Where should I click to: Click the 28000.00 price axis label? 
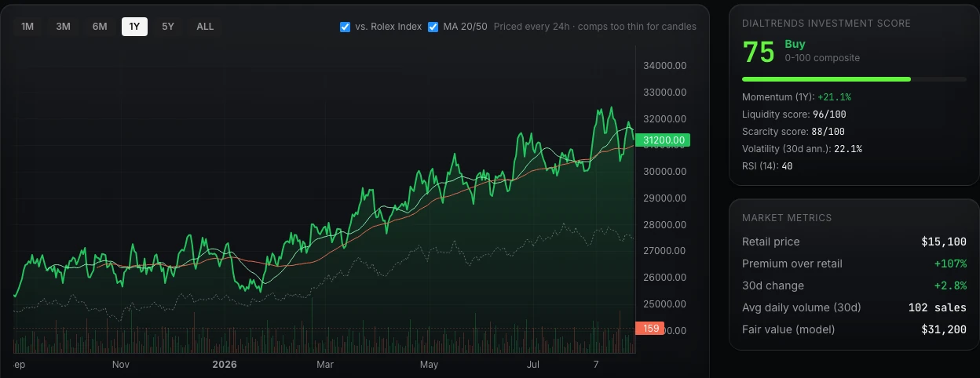click(665, 224)
